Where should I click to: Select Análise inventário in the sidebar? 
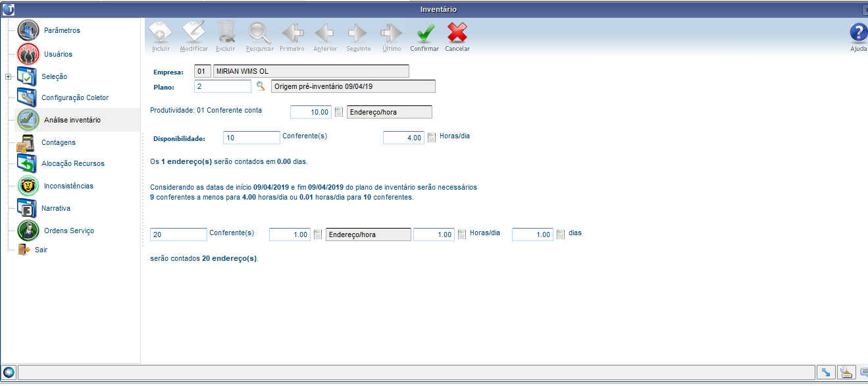72,120
